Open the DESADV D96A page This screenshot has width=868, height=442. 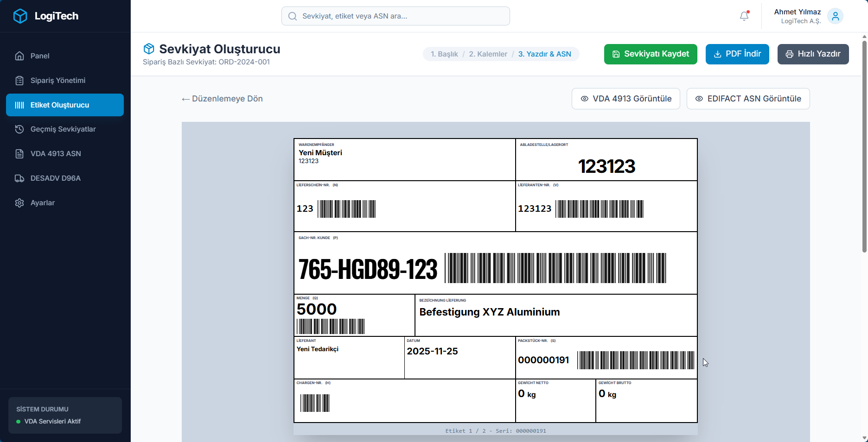click(x=65, y=178)
